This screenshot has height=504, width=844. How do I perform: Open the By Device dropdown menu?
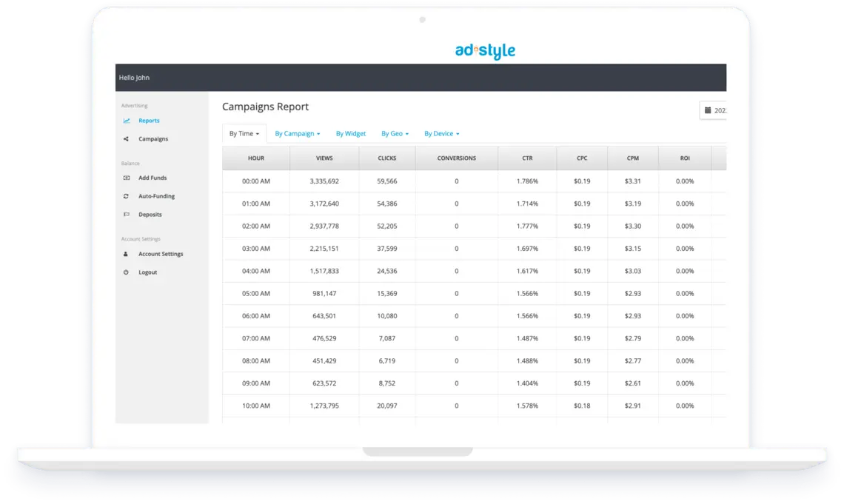pos(441,134)
